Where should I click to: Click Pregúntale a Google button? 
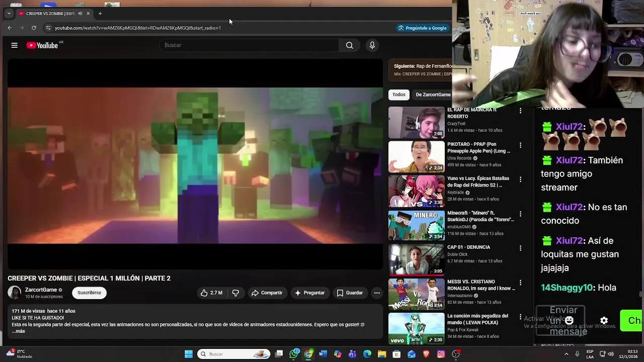tap(423, 28)
